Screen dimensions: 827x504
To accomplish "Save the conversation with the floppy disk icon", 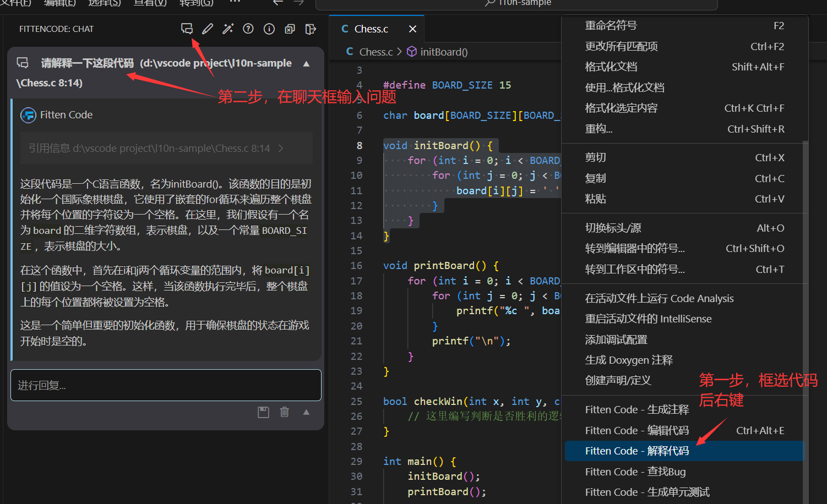I will [264, 412].
